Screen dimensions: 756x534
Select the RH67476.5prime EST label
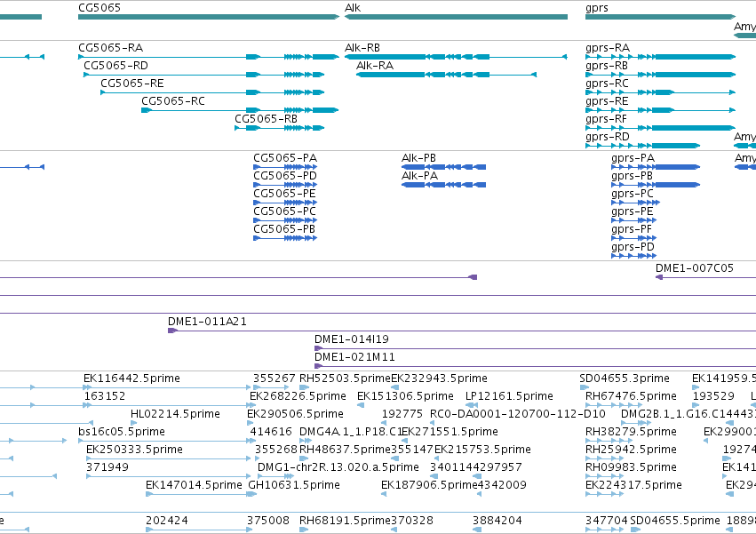(x=631, y=396)
